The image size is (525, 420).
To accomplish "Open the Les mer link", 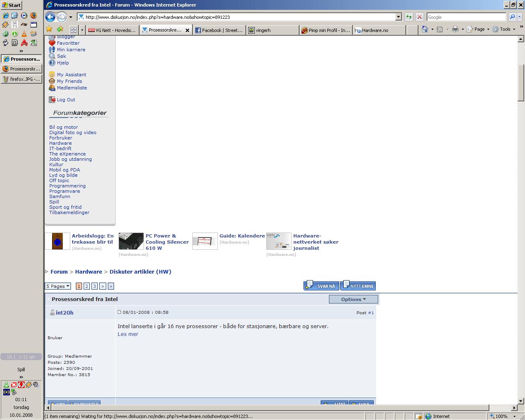I will point(128,334).
